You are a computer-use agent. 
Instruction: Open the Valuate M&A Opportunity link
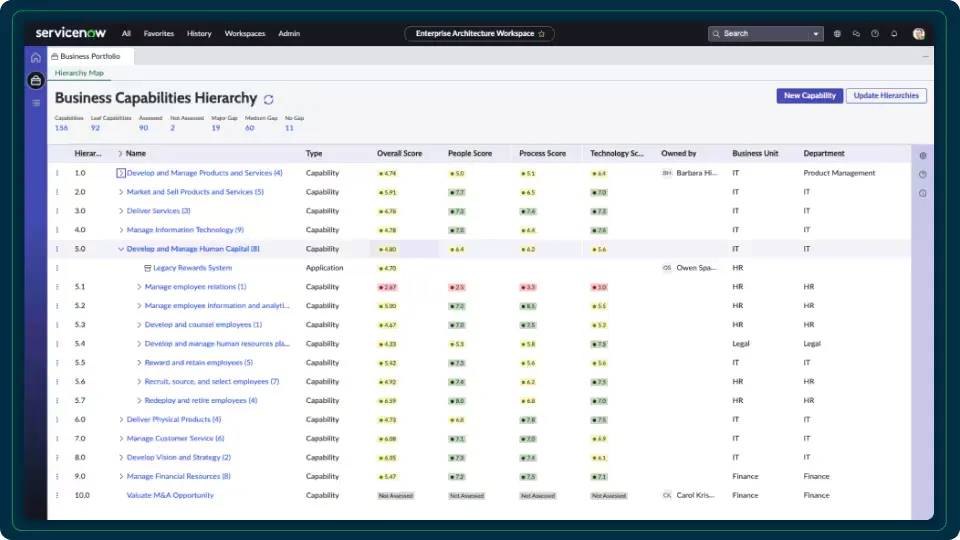tap(170, 495)
